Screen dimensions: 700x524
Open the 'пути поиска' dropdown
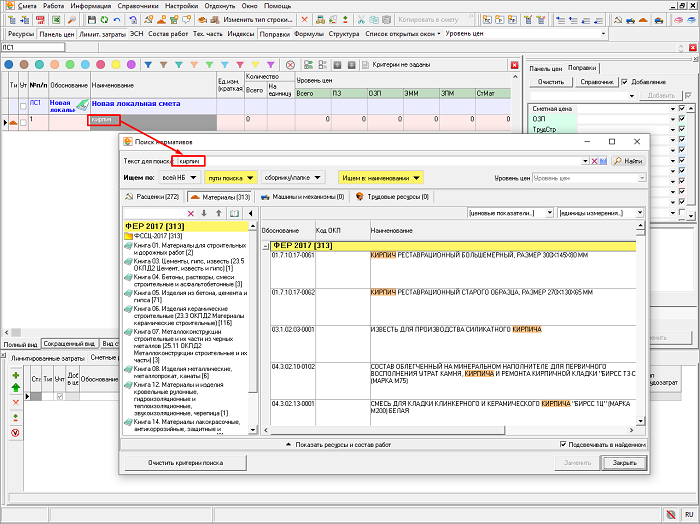(x=230, y=178)
